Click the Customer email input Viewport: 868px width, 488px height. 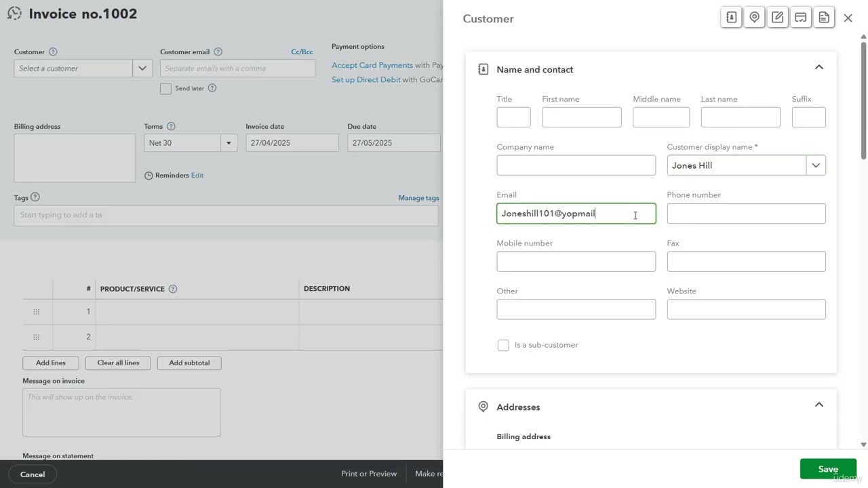237,68
